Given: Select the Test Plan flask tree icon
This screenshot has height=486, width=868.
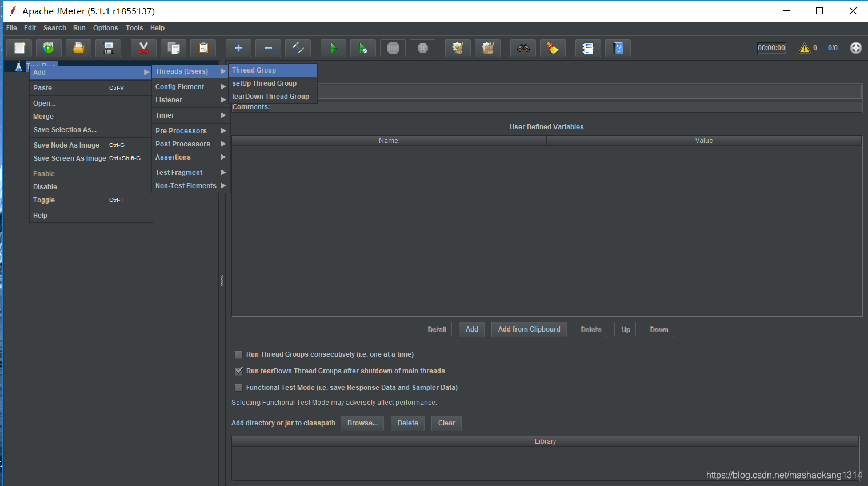Looking at the screenshot, I should tap(18, 67).
